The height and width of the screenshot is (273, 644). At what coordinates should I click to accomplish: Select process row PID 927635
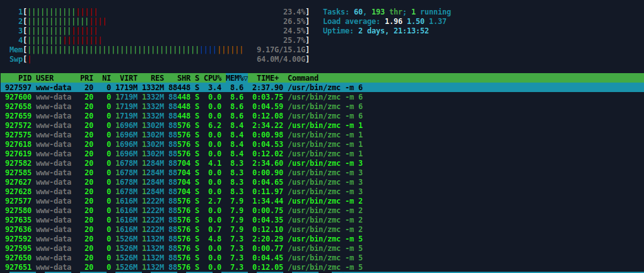322,219
